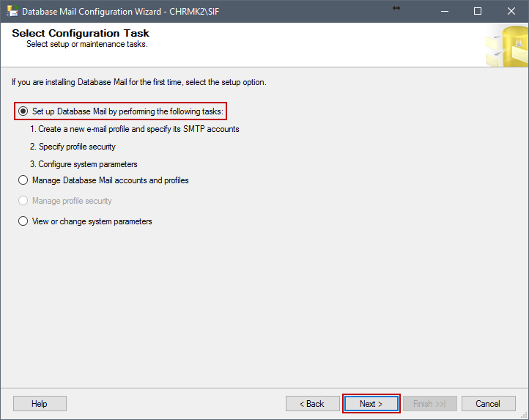The width and height of the screenshot is (529, 420).
Task: Select the Set up Database Mail radio option
Action: [23, 111]
